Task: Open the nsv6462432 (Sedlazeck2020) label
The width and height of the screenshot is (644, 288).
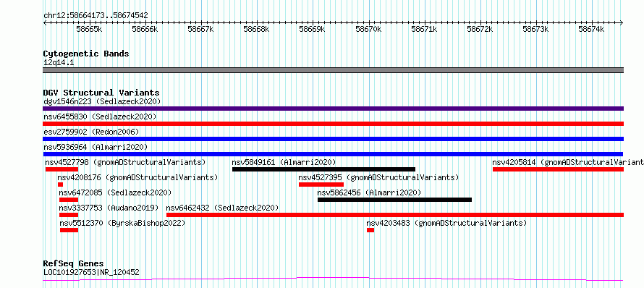Action: (x=222, y=208)
